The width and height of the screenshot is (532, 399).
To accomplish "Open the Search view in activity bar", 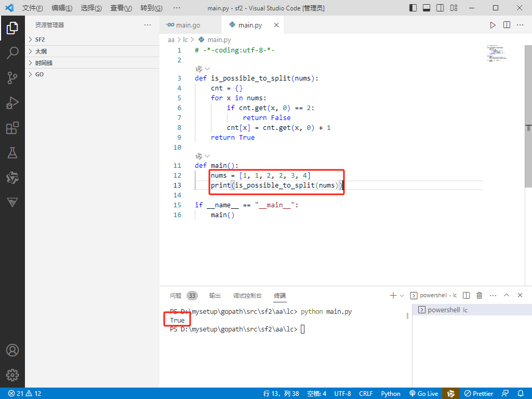I will tap(12, 52).
